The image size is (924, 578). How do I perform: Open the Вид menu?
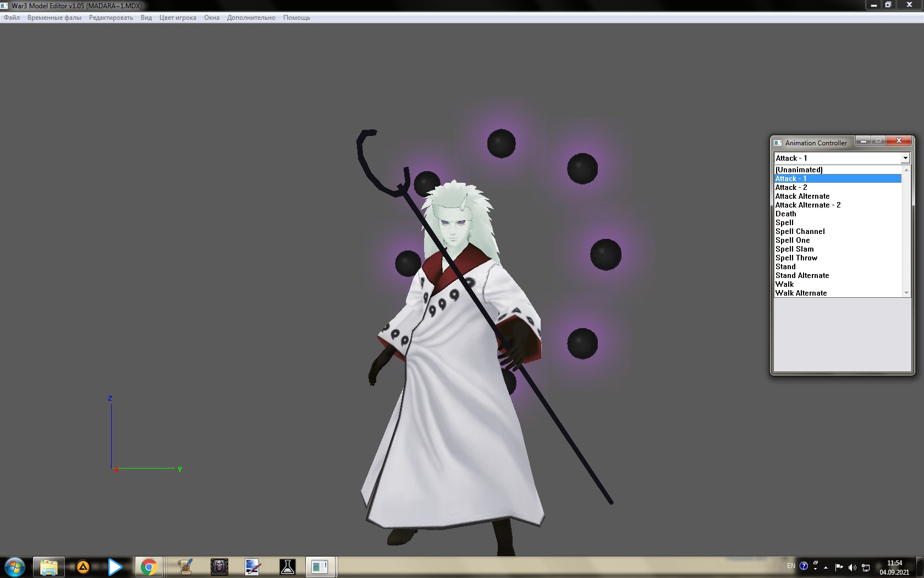click(x=146, y=18)
